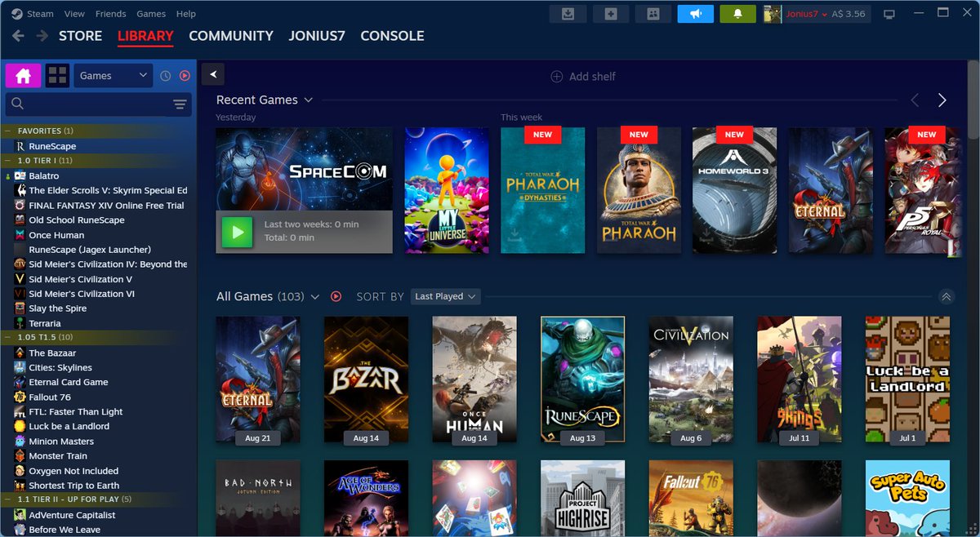This screenshot has width=980, height=537.
Task: Collapse TIER II - UP FOR PLAY category
Action: tap(7, 499)
